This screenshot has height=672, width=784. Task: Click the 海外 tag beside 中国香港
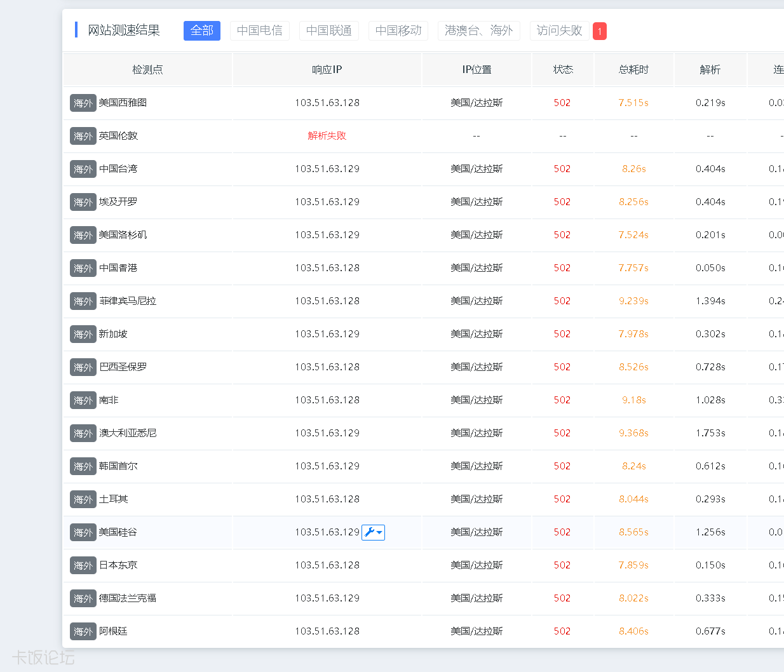tap(83, 268)
